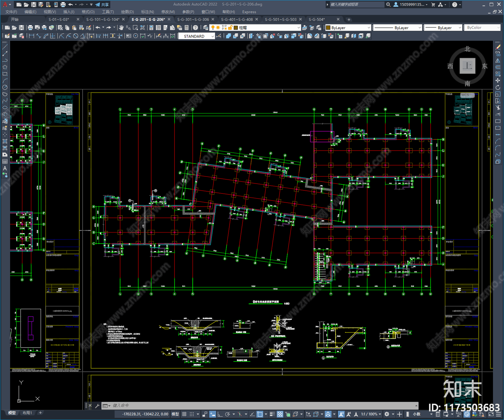
Task: Open the Help question mark in the standard toolbar
Action: coord(196,28)
